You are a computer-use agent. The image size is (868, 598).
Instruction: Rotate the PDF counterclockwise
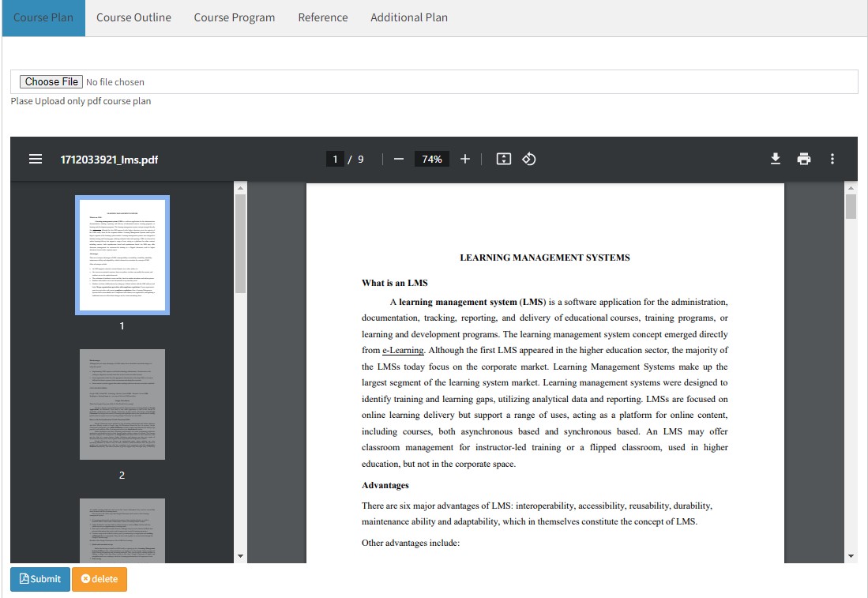(529, 159)
